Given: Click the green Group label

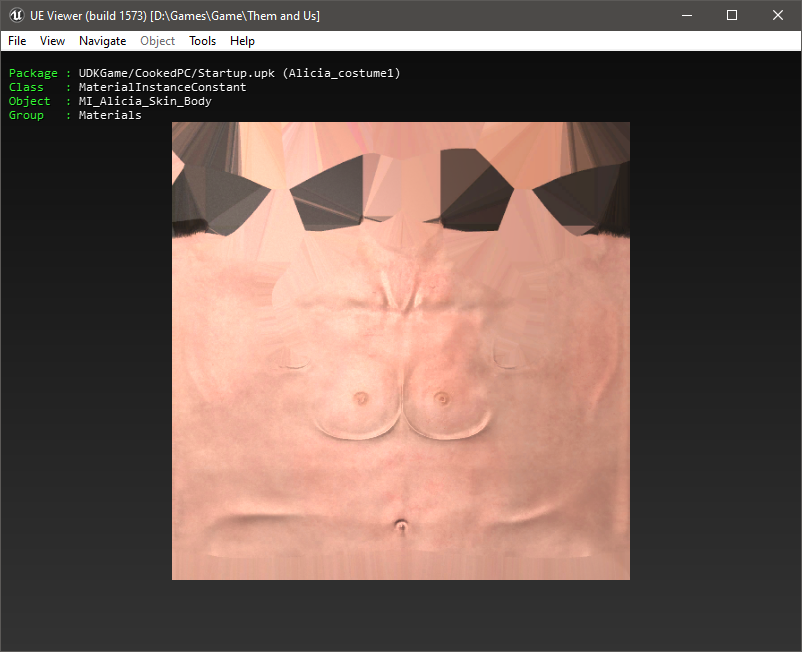Looking at the screenshot, I should [26, 115].
